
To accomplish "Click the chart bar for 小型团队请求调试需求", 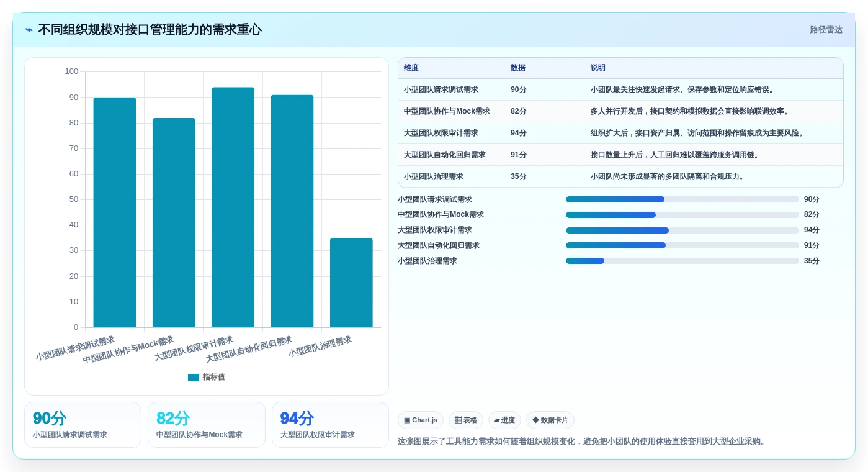I will click(115, 212).
